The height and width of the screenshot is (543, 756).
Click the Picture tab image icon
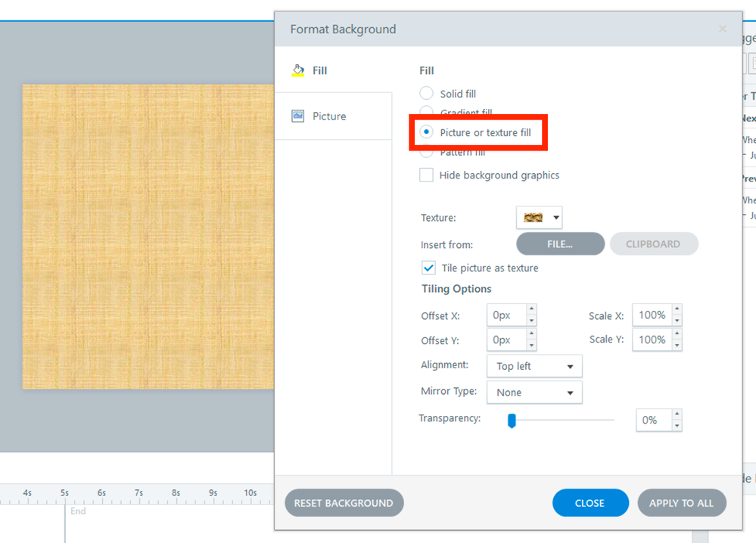click(x=298, y=116)
